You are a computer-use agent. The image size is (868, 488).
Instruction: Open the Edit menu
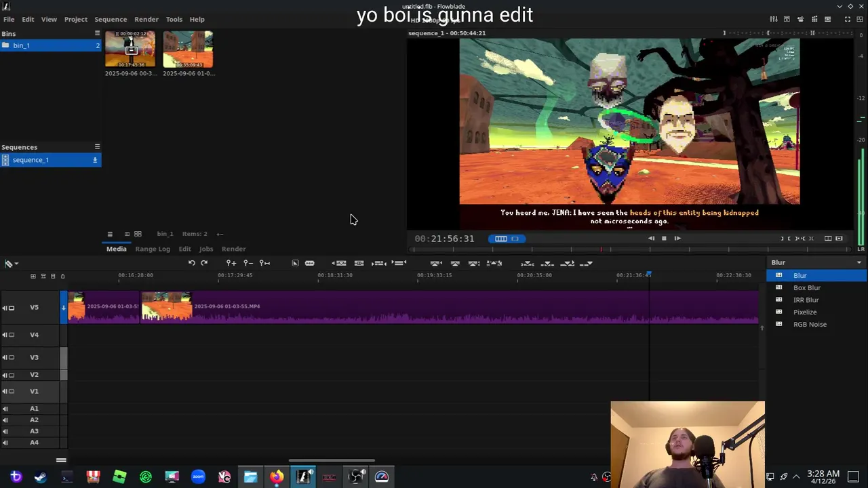pyautogui.click(x=28, y=19)
